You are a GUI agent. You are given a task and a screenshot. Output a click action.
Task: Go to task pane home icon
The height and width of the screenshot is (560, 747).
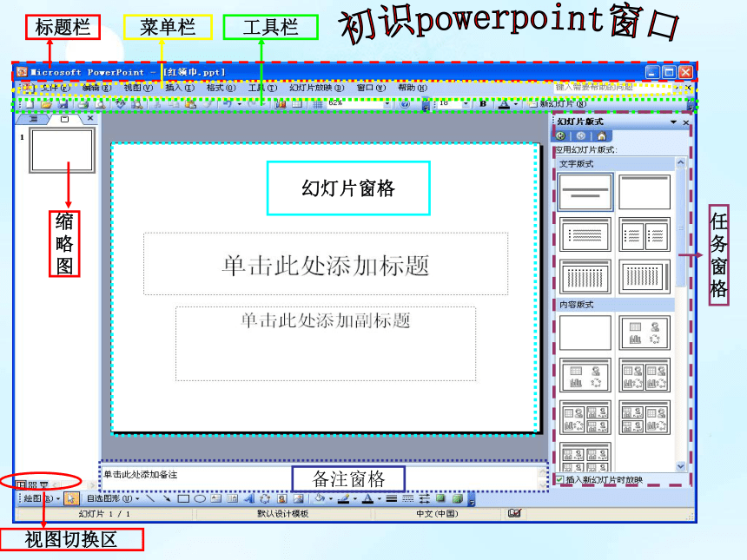(602, 135)
